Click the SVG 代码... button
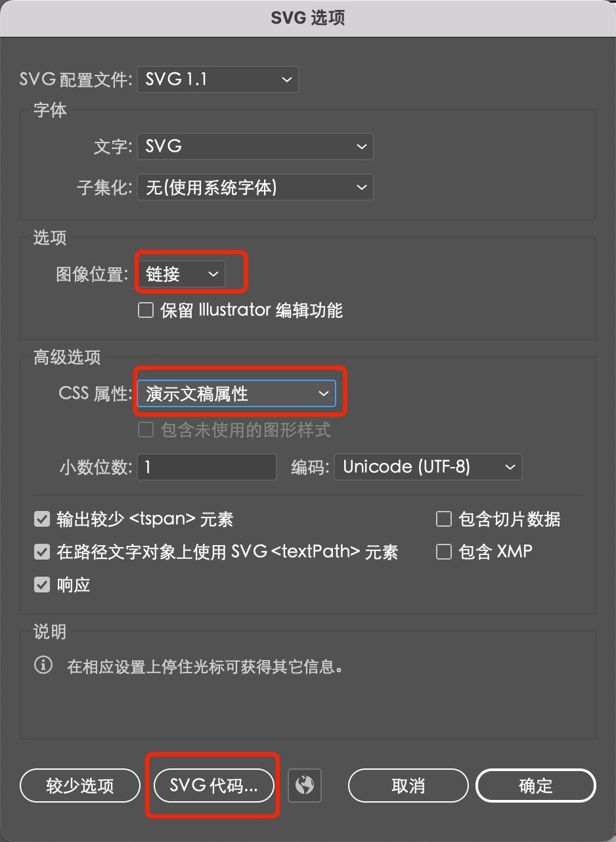This screenshot has height=842, width=616. click(213, 786)
